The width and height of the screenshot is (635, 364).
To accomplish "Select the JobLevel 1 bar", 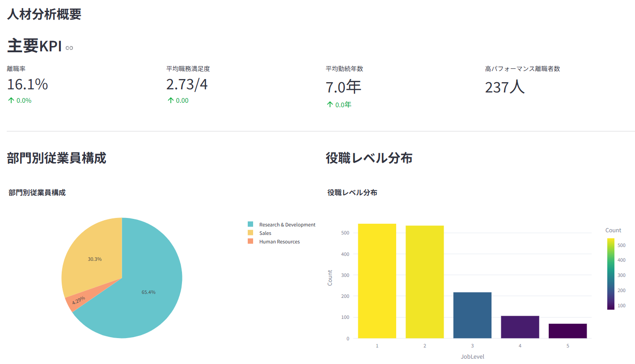I will coord(377,281).
